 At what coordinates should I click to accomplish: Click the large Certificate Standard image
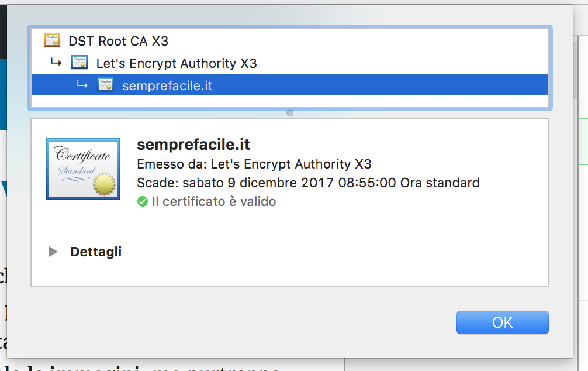(x=83, y=169)
